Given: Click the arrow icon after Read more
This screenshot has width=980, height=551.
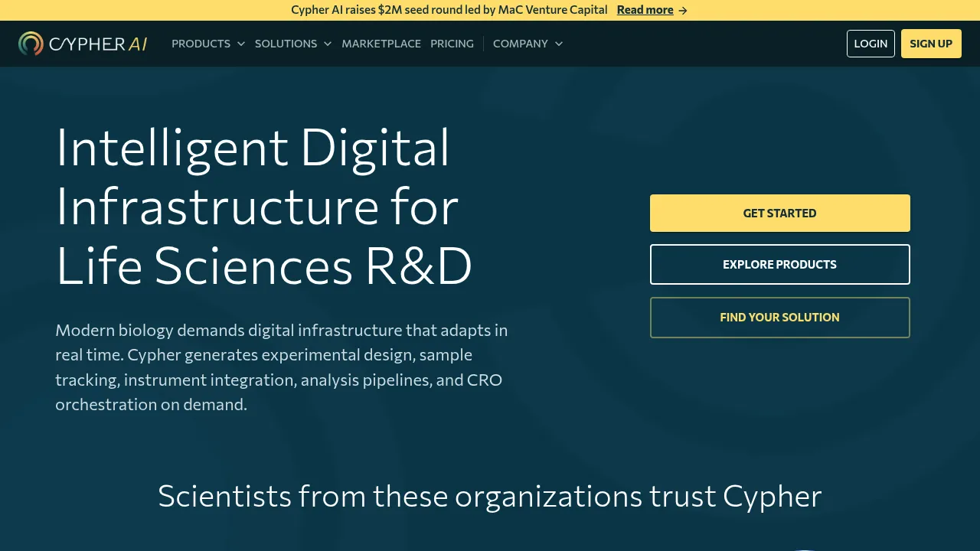Looking at the screenshot, I should [x=683, y=11].
